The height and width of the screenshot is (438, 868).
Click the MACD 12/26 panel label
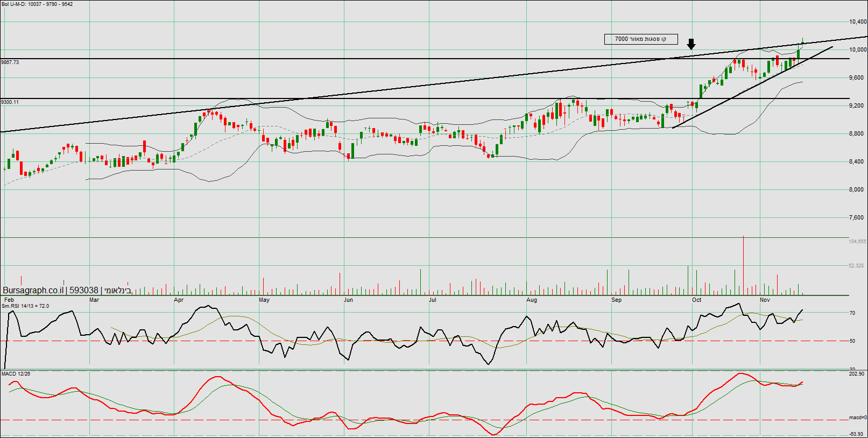(16, 373)
